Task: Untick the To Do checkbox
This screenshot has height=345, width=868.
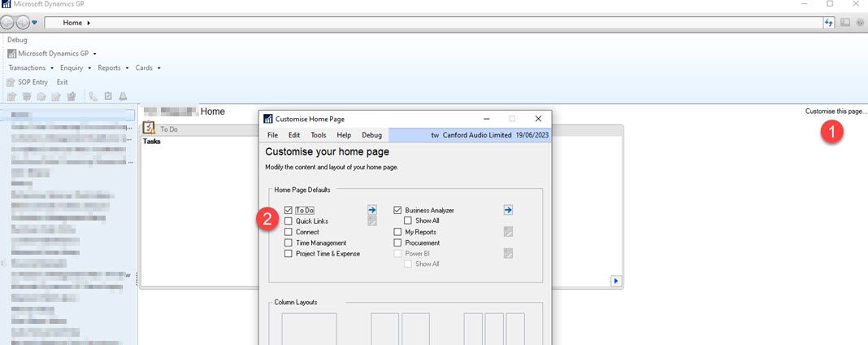Action: point(288,211)
